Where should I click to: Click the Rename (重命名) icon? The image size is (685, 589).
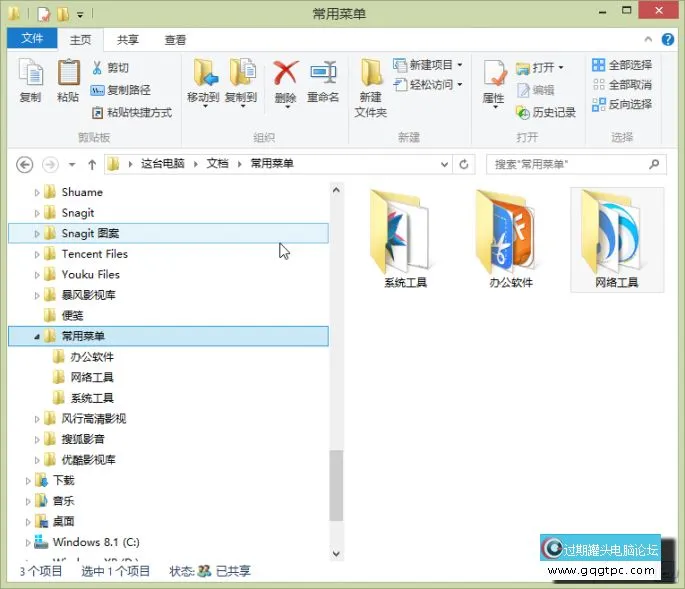pyautogui.click(x=323, y=73)
